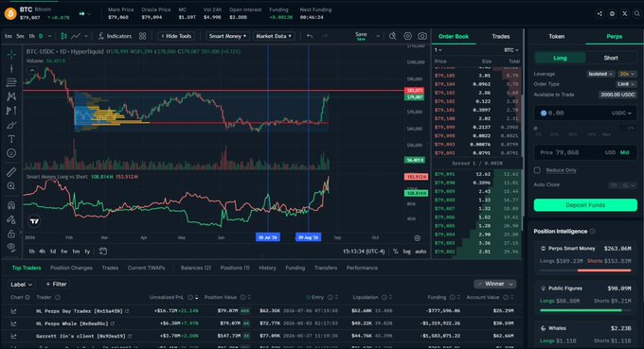The height and width of the screenshot is (349, 644).
Task: Click the order size percentage slider handle
Action: (536, 128)
